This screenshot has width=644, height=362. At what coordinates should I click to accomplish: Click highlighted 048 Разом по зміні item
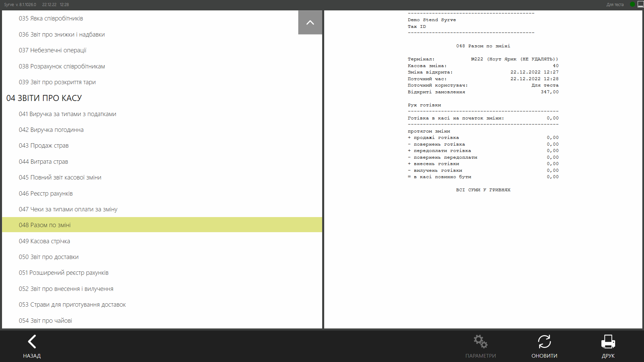pyautogui.click(x=45, y=225)
